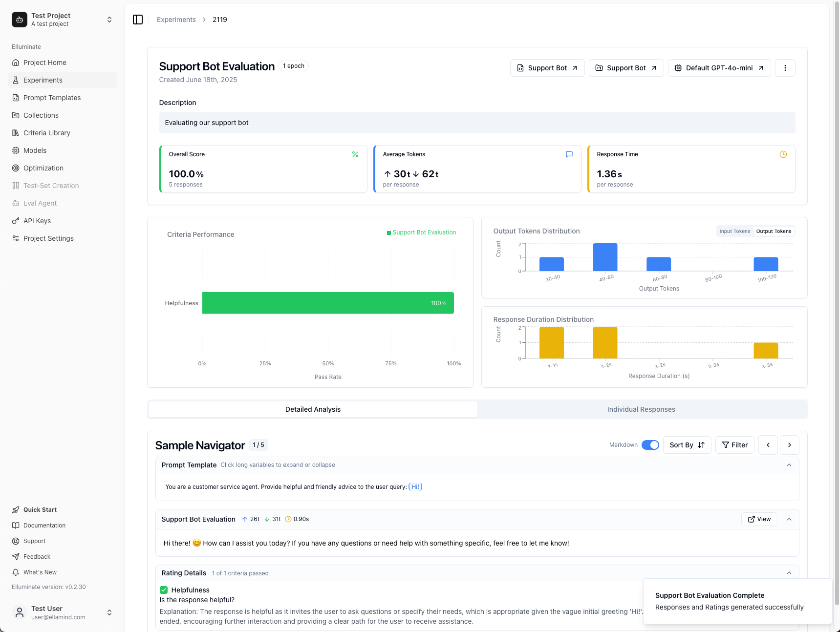
Task: Click the Criteria Library books icon
Action: (16, 133)
